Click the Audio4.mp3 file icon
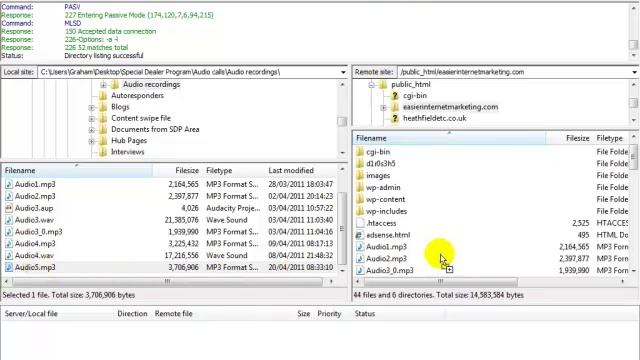The image size is (640, 360). pyautogui.click(x=9, y=244)
